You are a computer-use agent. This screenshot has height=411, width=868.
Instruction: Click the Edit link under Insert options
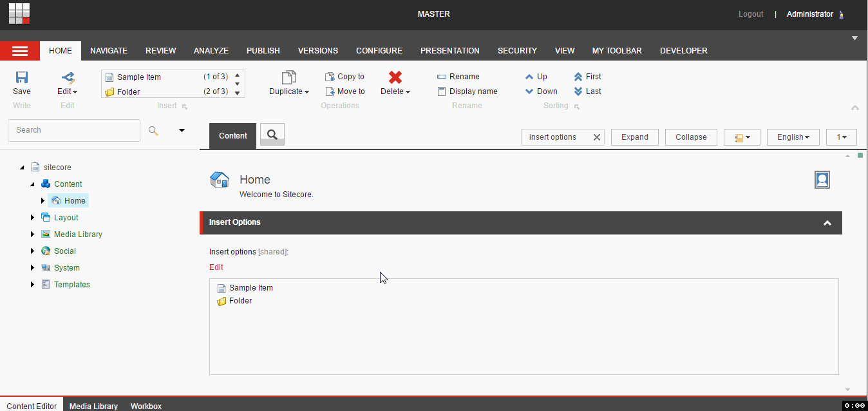[216, 267]
